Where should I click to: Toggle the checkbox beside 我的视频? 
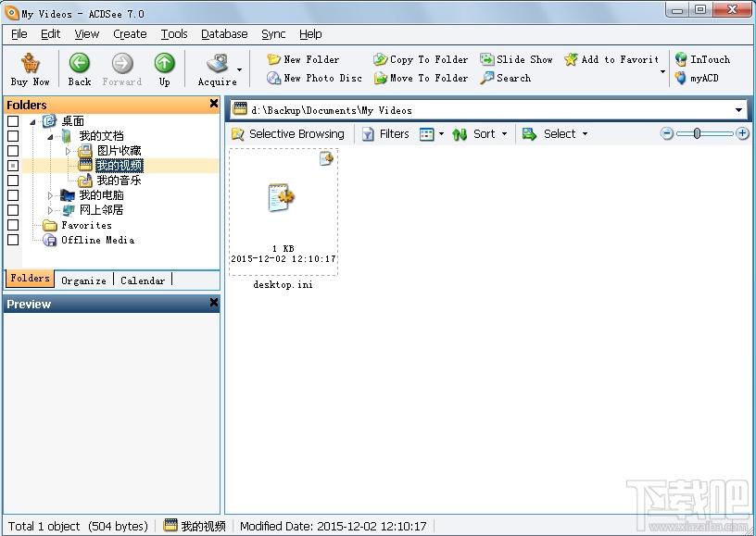point(13,166)
